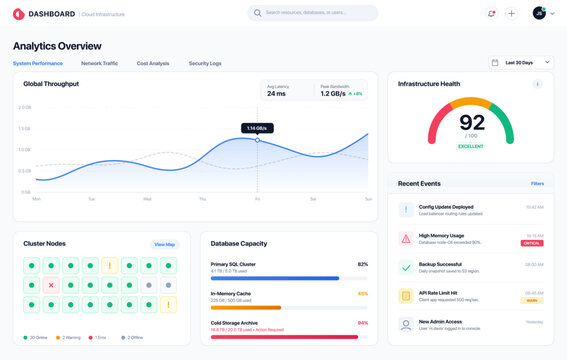Screen dimensions: 567x360
Task: Click the Yesterday timestamp on New Admin Access
Action: click(534, 322)
